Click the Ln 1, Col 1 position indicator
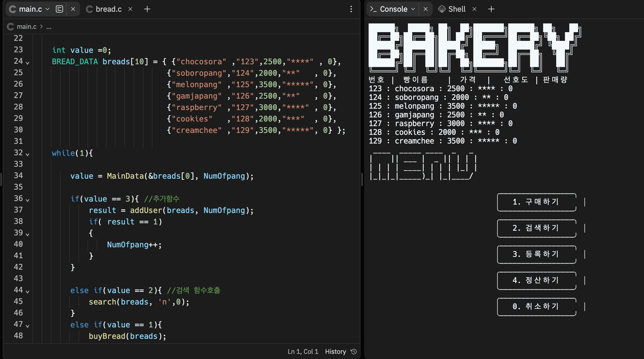The height and width of the screenshot is (359, 644). point(303,352)
